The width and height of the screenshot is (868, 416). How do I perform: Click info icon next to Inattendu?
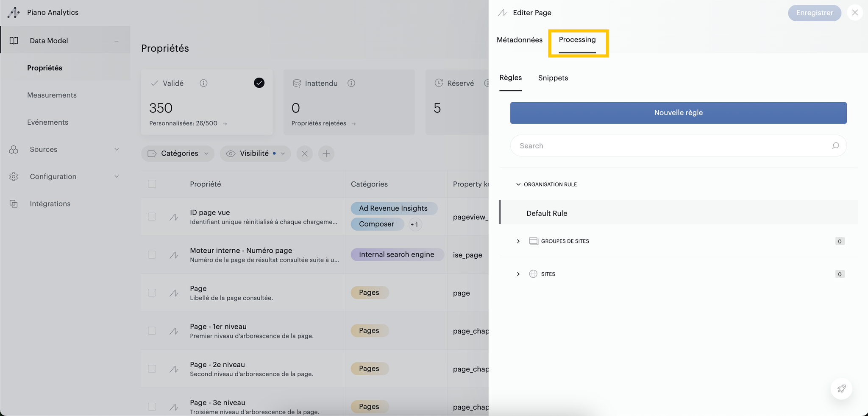click(x=351, y=83)
